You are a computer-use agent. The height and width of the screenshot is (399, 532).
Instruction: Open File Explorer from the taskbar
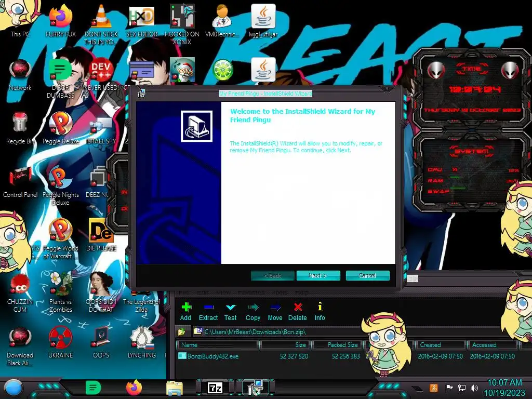point(175,388)
